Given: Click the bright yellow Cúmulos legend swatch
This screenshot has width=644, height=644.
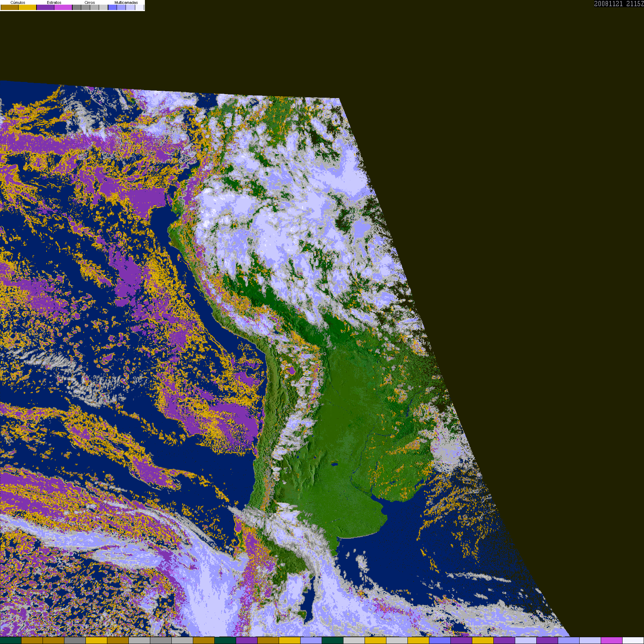Looking at the screenshot, I should [27, 7].
